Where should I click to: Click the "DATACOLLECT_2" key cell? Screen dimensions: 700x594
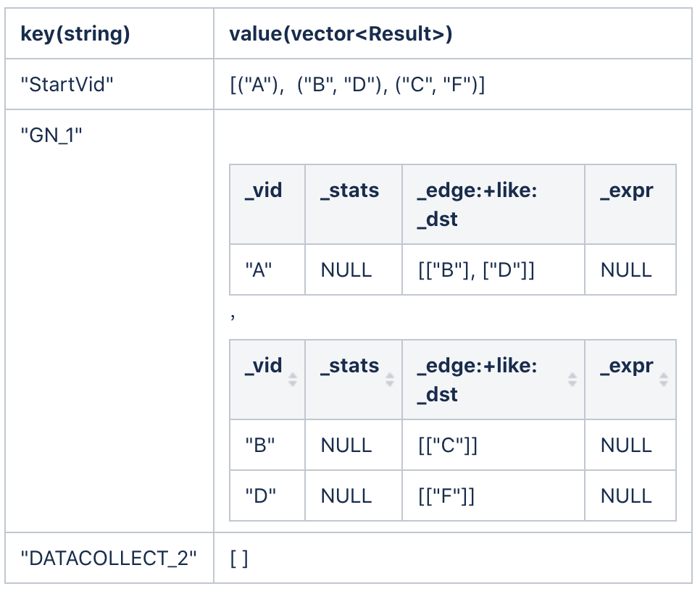click(109, 558)
